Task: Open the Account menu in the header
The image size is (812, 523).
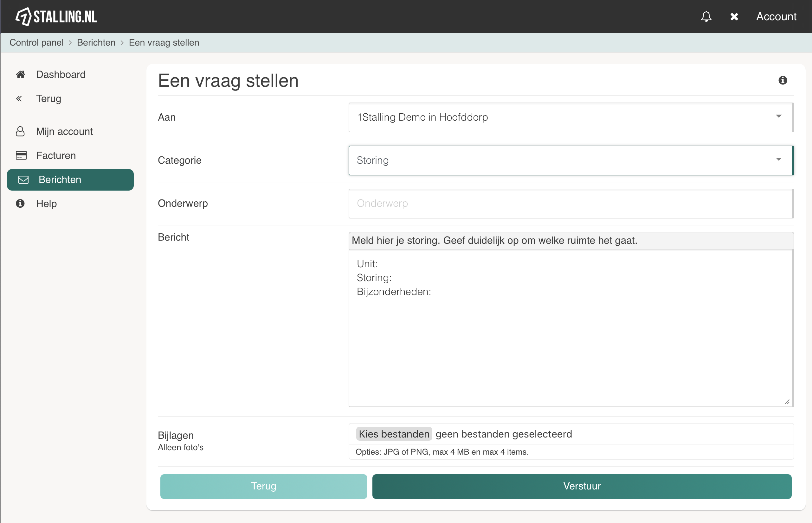Action: [776, 16]
